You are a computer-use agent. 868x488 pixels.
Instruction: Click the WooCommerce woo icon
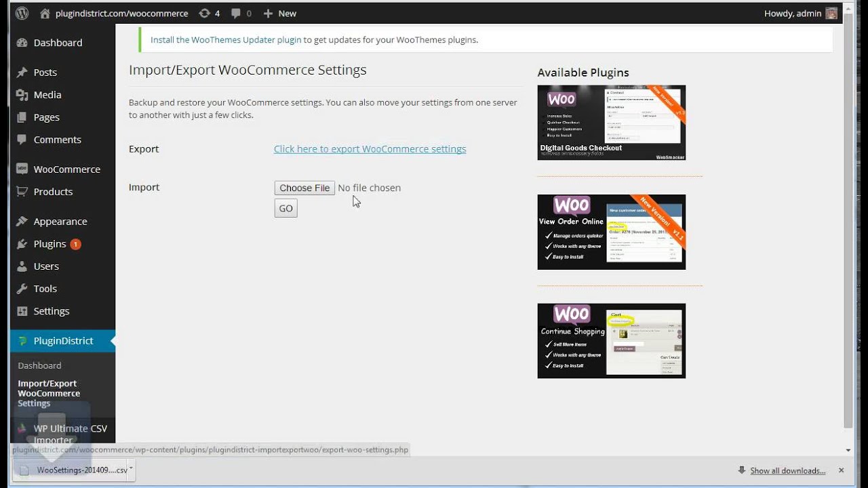(22, 169)
